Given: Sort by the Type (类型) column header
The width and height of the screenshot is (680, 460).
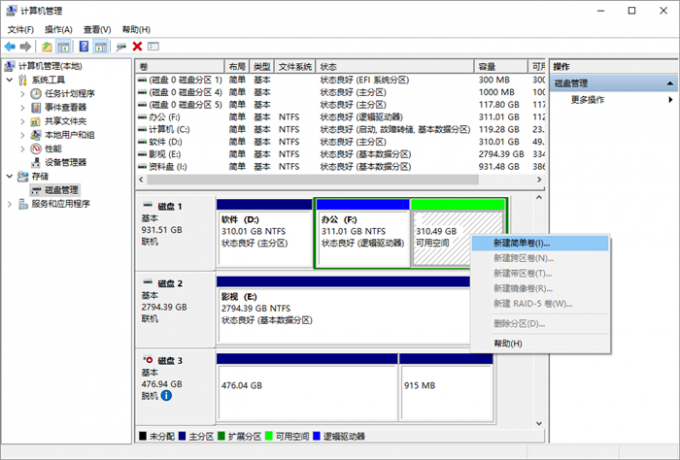Looking at the screenshot, I should [x=262, y=67].
